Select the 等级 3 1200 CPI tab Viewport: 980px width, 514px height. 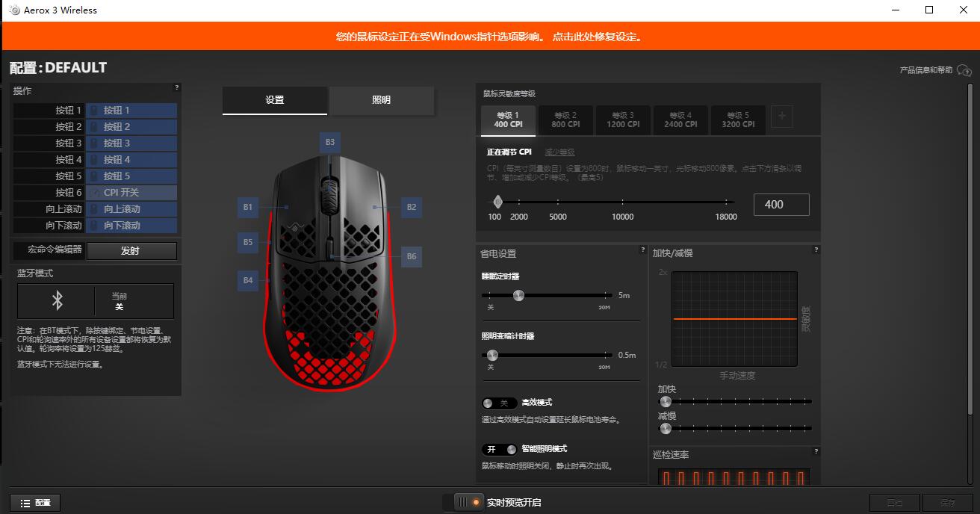[623, 120]
